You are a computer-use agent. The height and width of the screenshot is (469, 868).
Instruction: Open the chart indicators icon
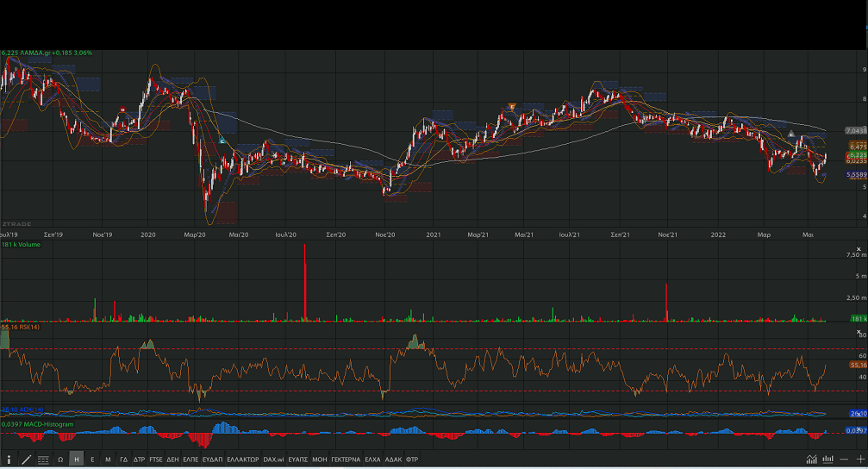[812, 460]
